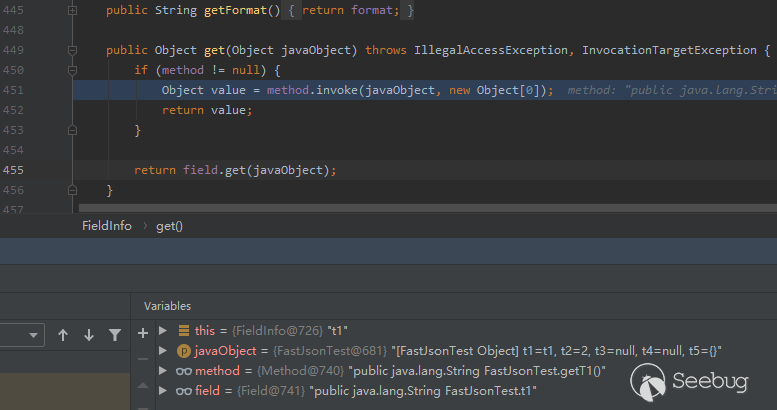Click the New Watch plus icon
The height and width of the screenshot is (410, 777).
(x=143, y=332)
